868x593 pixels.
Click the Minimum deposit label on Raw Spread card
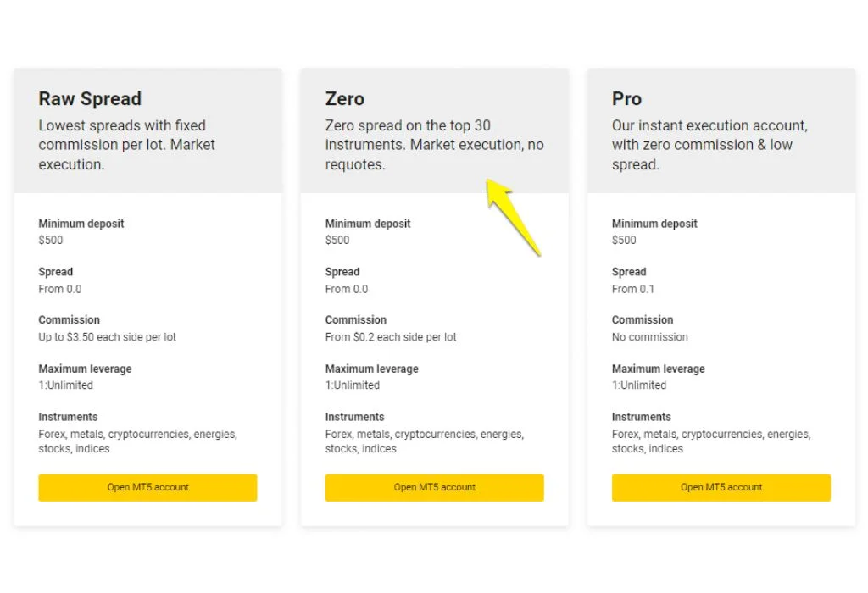81,224
